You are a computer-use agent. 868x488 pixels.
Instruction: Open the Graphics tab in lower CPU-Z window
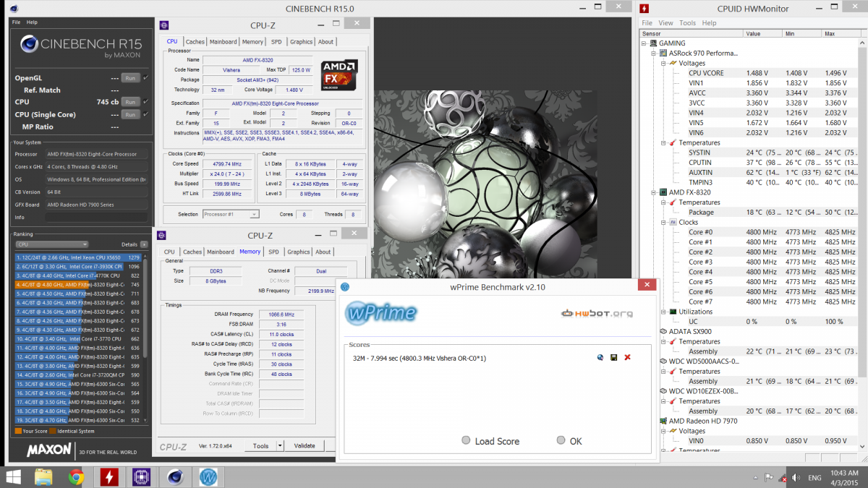pyautogui.click(x=298, y=252)
